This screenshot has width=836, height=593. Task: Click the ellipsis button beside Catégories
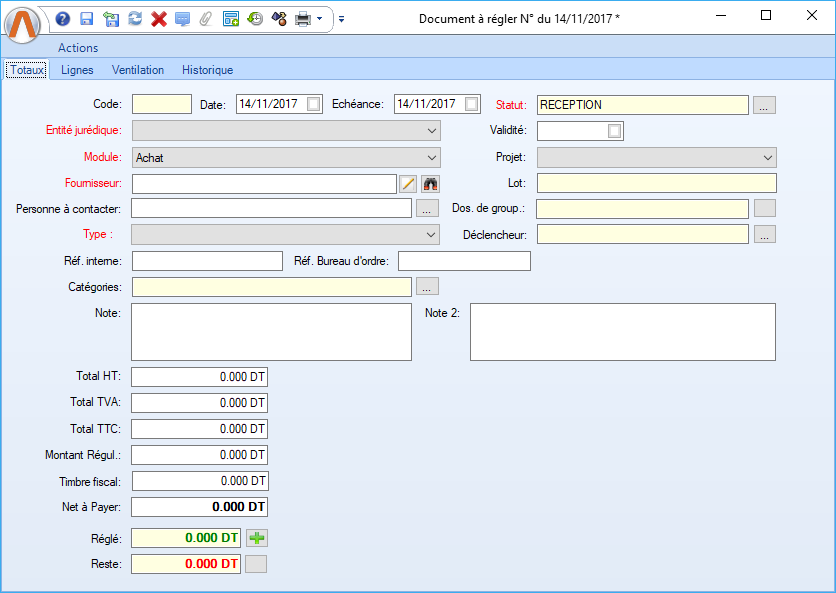coord(427,287)
